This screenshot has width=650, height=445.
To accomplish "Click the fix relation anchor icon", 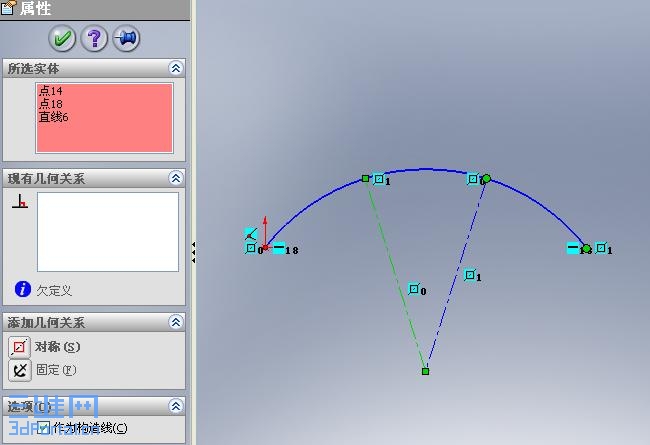I will click(19, 370).
